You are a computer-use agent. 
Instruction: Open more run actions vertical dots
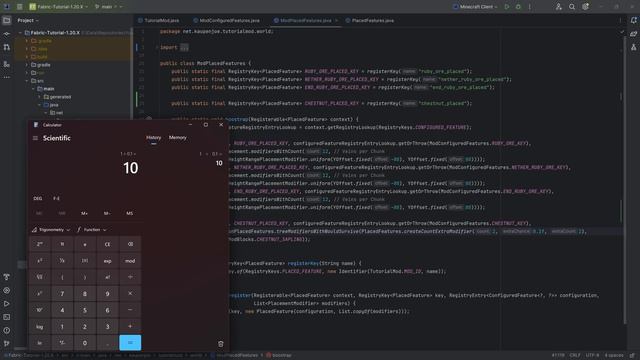[529, 7]
